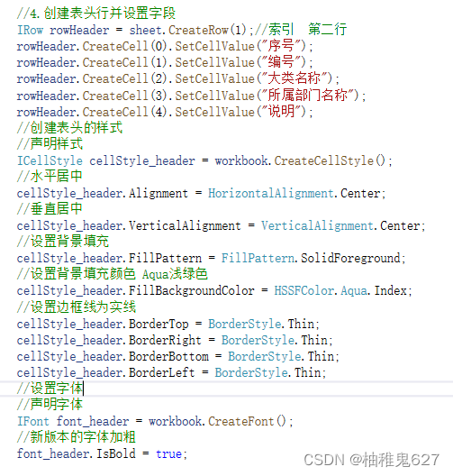This screenshot has width=453, height=476.
Task: Click the 'cellStyle_header.BorderRight' line
Action: coord(175,340)
